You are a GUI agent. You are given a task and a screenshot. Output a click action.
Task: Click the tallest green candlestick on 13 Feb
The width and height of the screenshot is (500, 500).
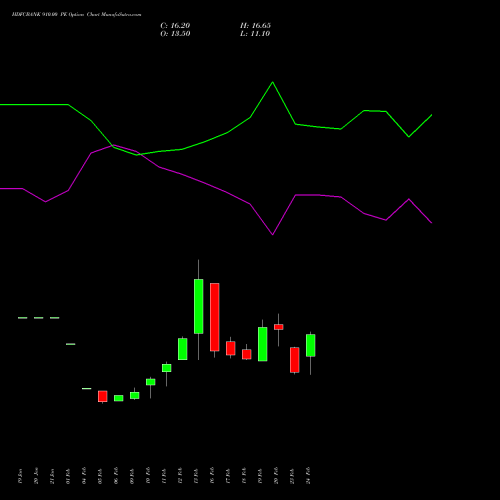(199, 306)
